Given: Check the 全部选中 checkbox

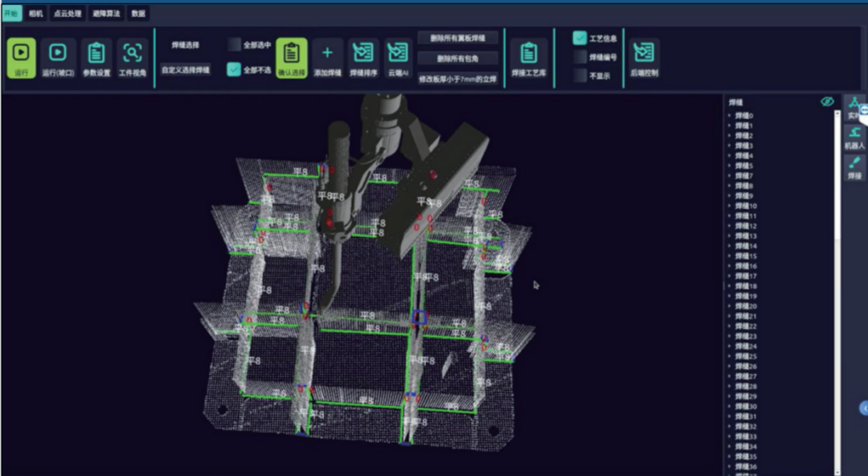Looking at the screenshot, I should (234, 44).
